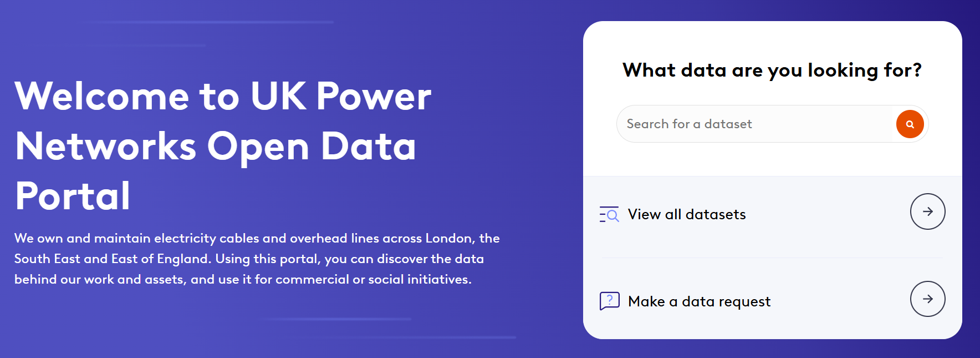The width and height of the screenshot is (980, 358).
Task: Click the arrow circle beside Make a data request
Action: pos(927,299)
